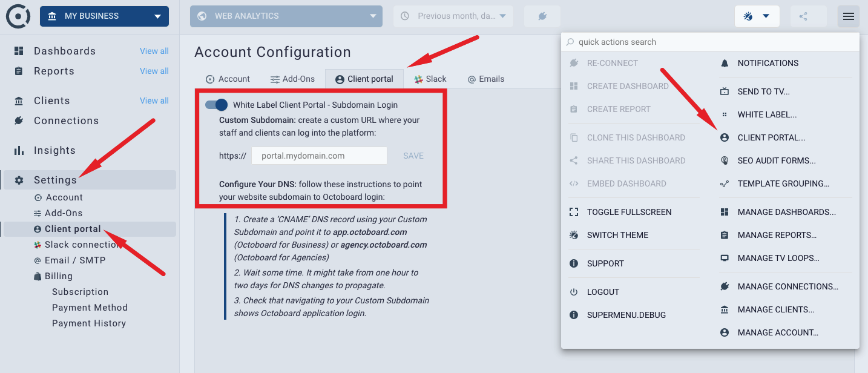This screenshot has height=373, width=868.
Task: Switch to the Slack tab
Action: [430, 79]
